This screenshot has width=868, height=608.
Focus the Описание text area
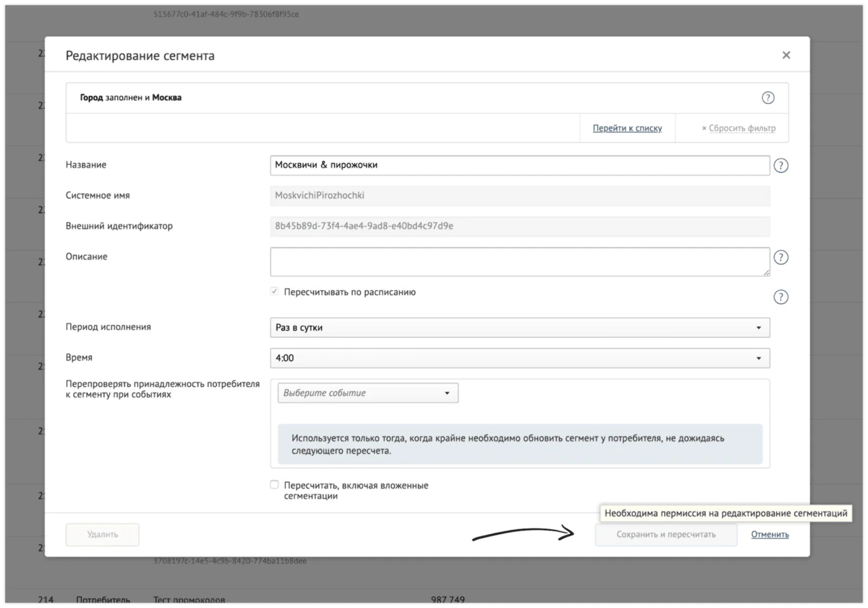coord(520,262)
